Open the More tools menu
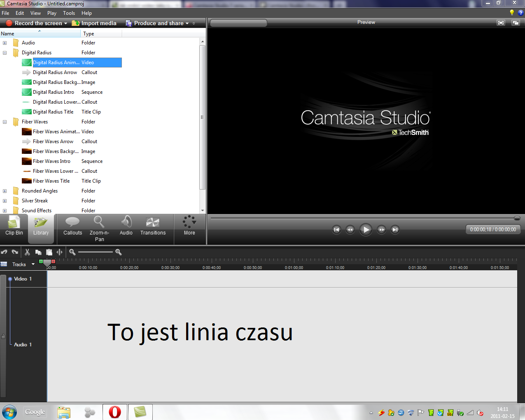This screenshot has width=525, height=420. (189, 226)
